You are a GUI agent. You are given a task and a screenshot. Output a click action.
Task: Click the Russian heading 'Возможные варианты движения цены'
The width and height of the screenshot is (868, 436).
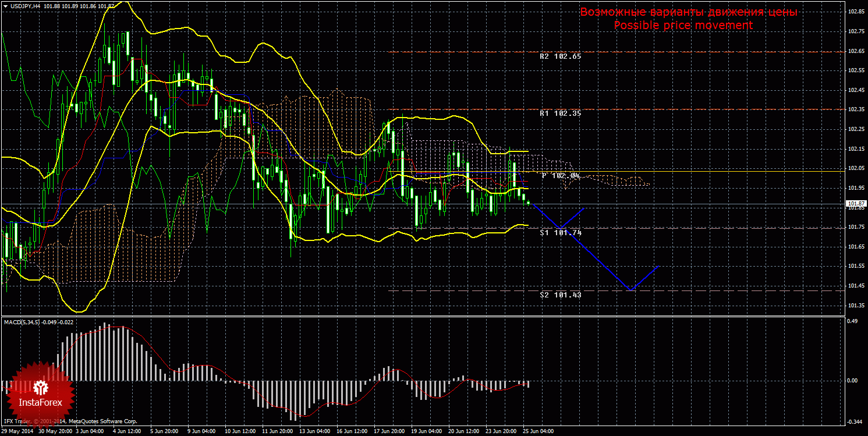688,12
